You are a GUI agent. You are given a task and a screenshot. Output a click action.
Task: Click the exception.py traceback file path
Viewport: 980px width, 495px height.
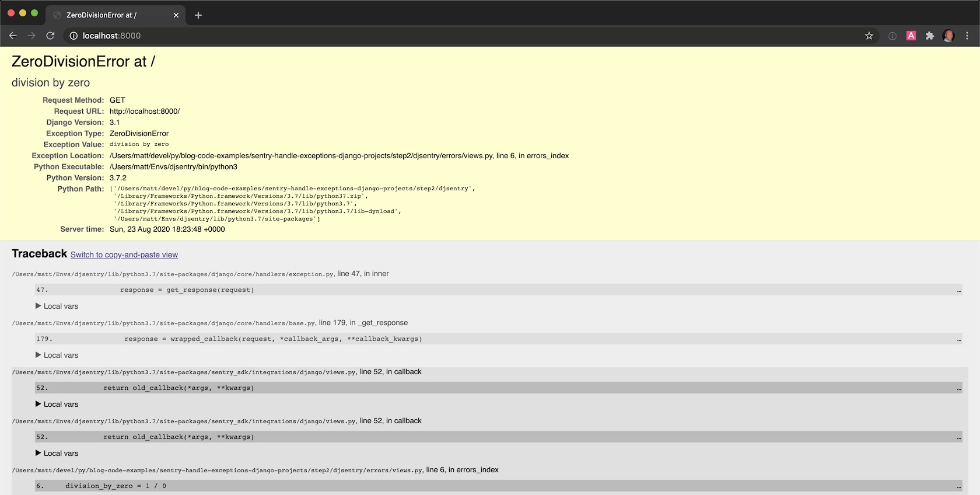(x=173, y=274)
